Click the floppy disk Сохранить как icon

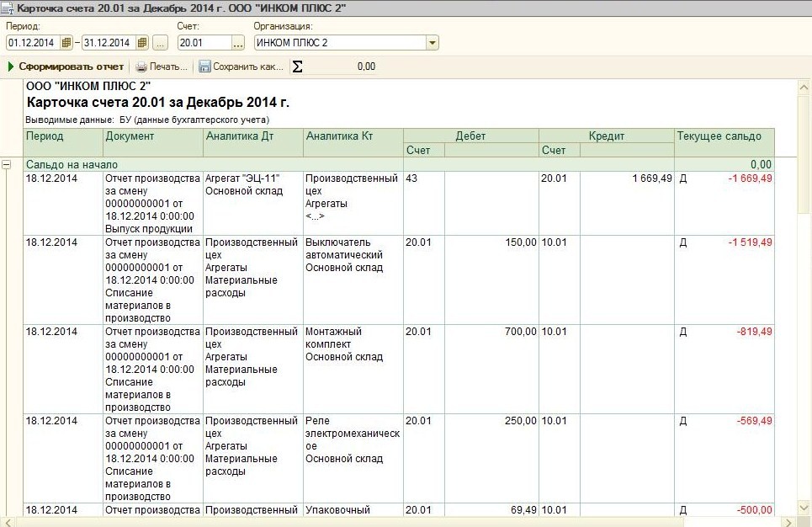(x=204, y=67)
